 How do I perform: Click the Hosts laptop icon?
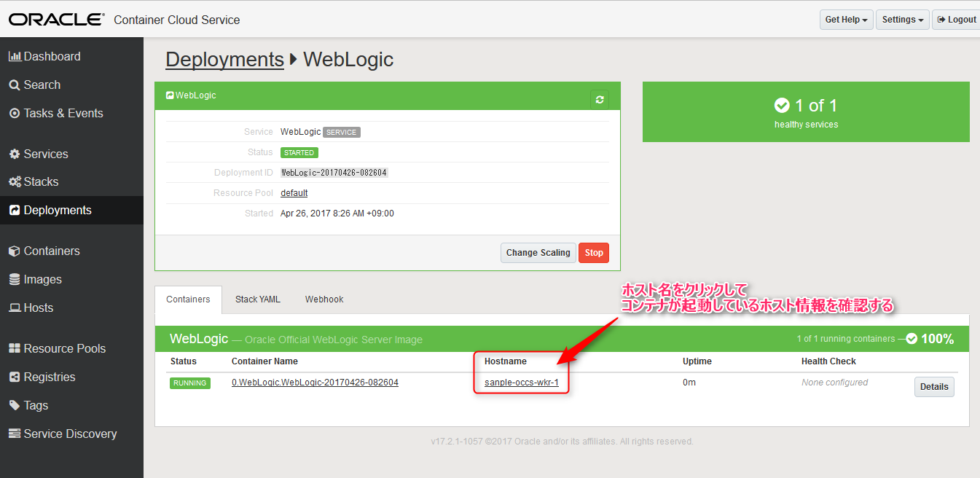[x=15, y=307]
